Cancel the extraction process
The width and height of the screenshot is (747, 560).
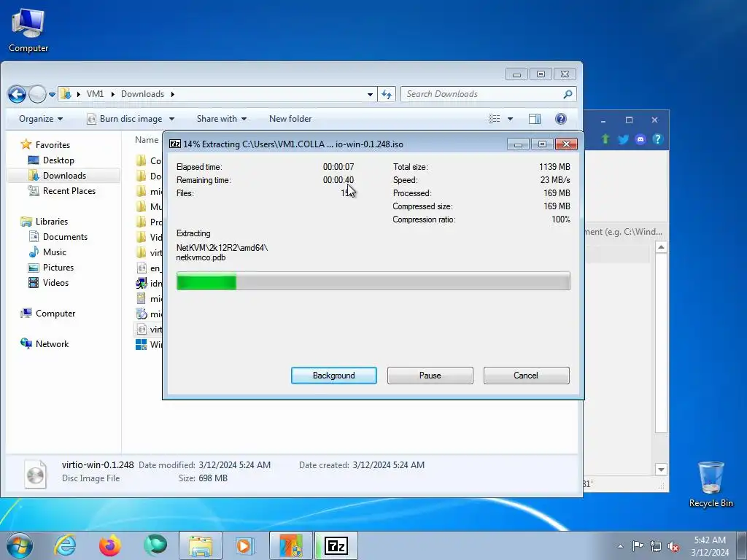pos(526,376)
